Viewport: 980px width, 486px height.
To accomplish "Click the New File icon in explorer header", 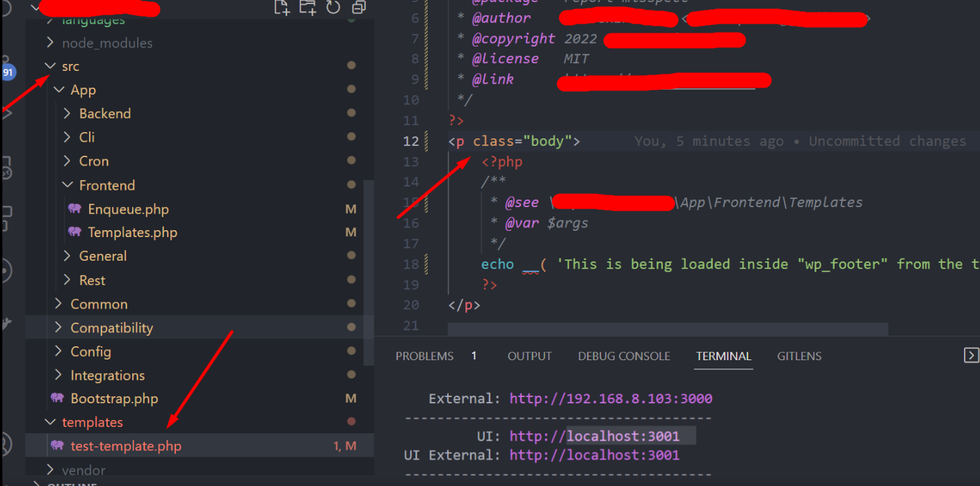I will pos(281,8).
